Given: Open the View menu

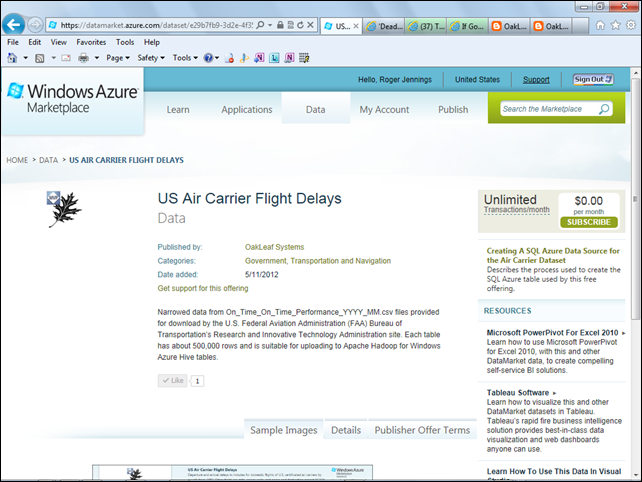Looking at the screenshot, I should coord(59,42).
